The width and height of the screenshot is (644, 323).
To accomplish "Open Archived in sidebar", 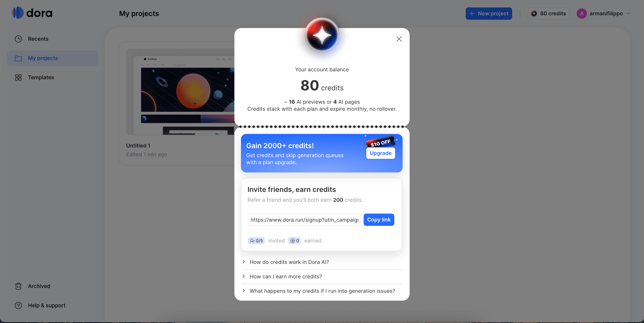I will click(53, 286).
